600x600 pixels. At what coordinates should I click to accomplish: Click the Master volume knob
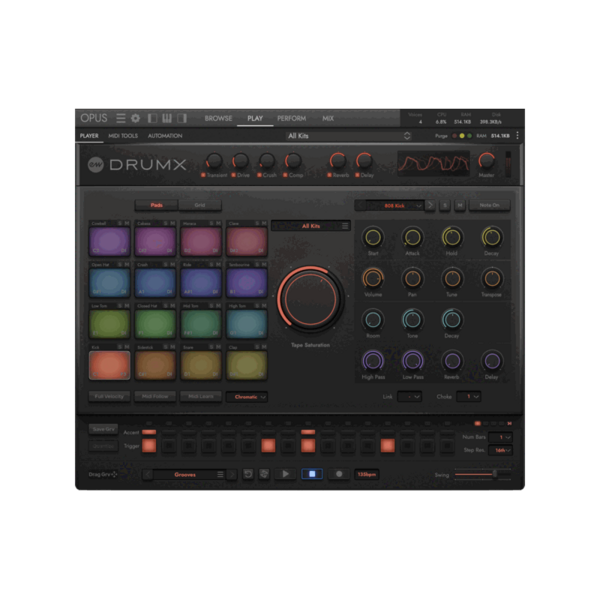coord(486,161)
